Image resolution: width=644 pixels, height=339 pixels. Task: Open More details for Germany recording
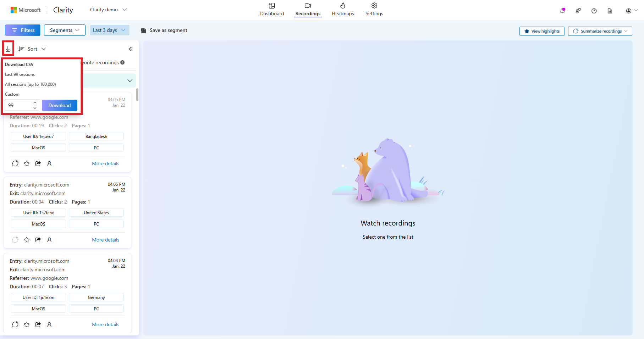pyautogui.click(x=106, y=324)
